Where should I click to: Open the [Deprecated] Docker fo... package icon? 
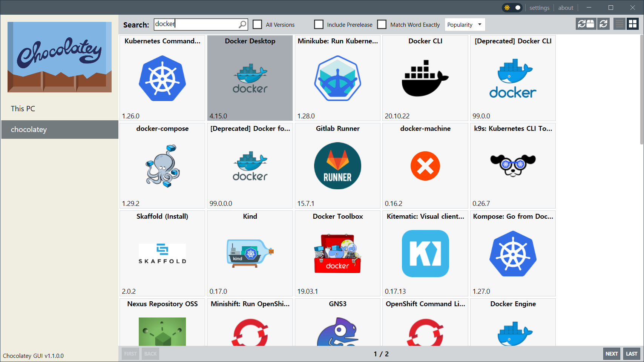(x=250, y=166)
